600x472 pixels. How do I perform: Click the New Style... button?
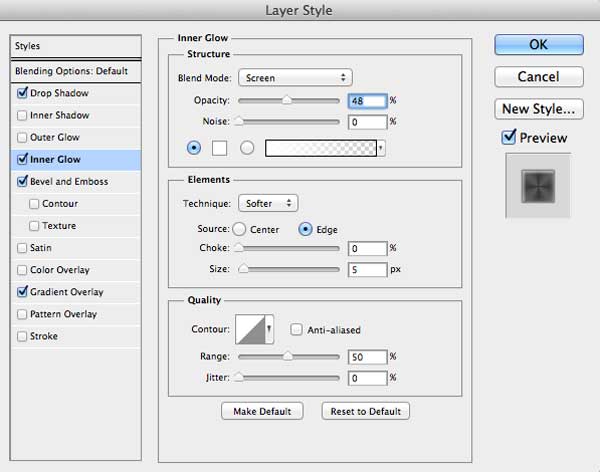coord(539,109)
